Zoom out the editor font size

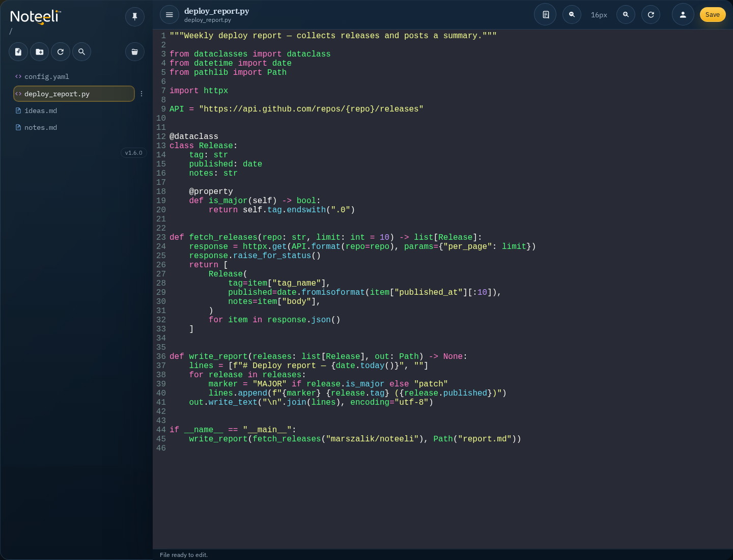572,15
